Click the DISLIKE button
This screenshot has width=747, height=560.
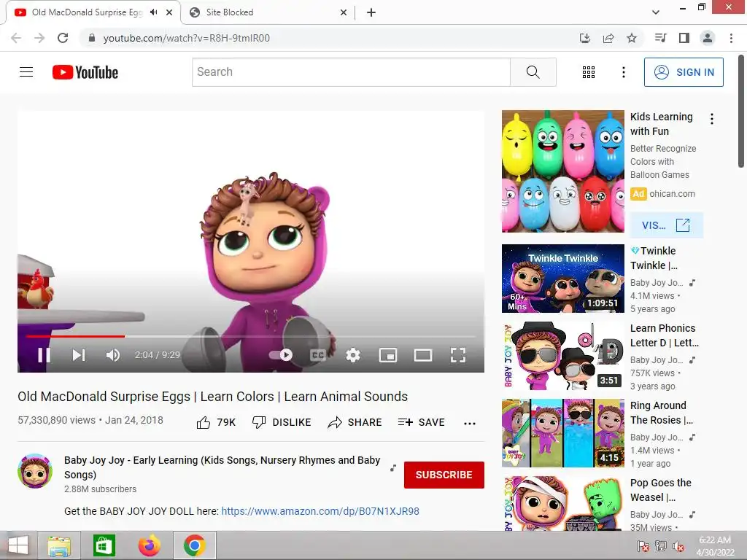282,422
